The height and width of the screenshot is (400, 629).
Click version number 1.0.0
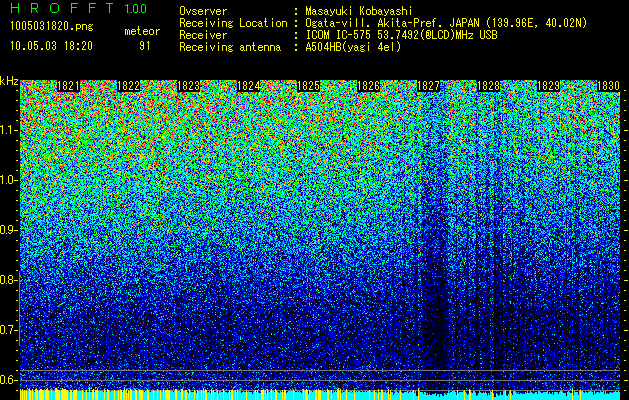click(x=135, y=9)
